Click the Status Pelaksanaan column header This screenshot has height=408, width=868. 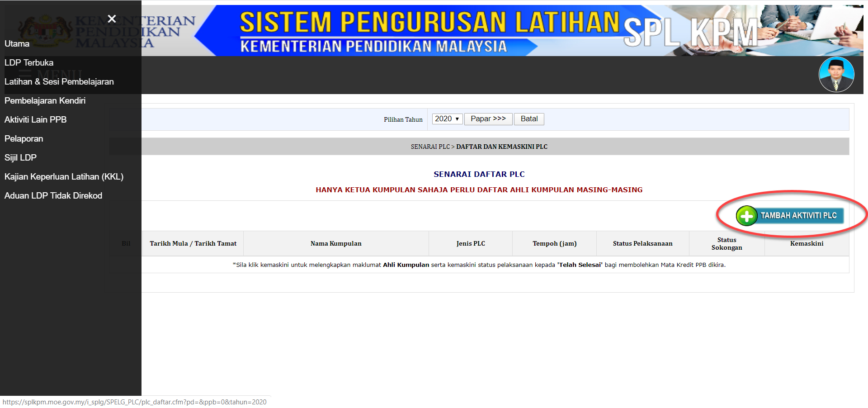click(643, 244)
